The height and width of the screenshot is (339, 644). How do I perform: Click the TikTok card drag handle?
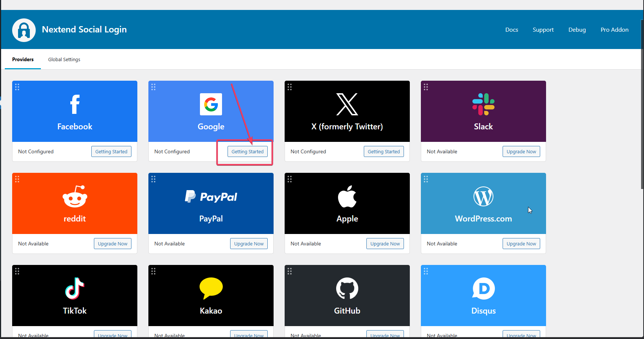[17, 271]
